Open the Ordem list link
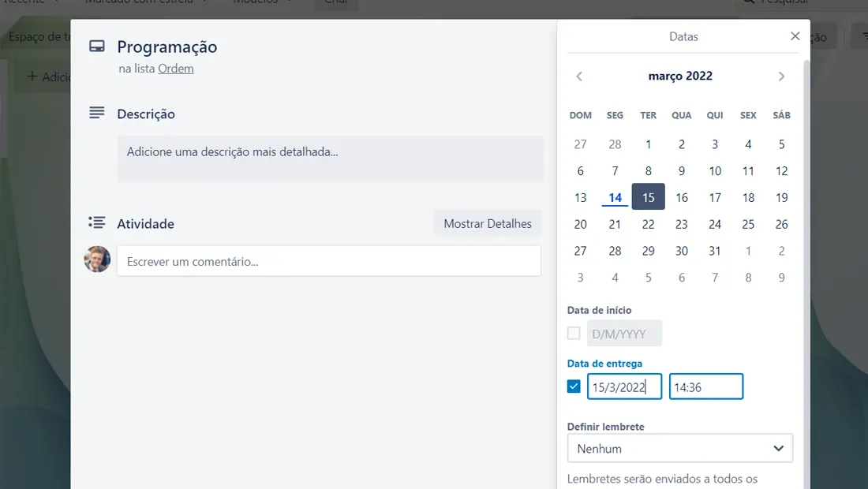The height and width of the screenshot is (489, 868). [175, 69]
